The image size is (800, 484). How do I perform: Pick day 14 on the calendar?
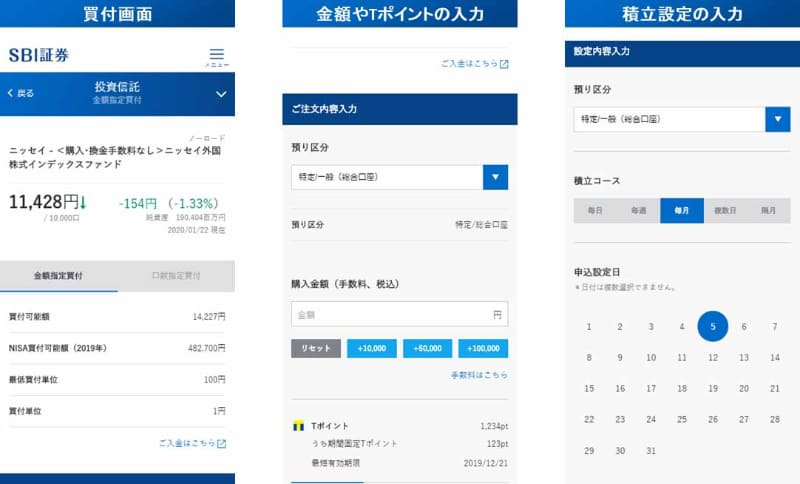coord(775,358)
